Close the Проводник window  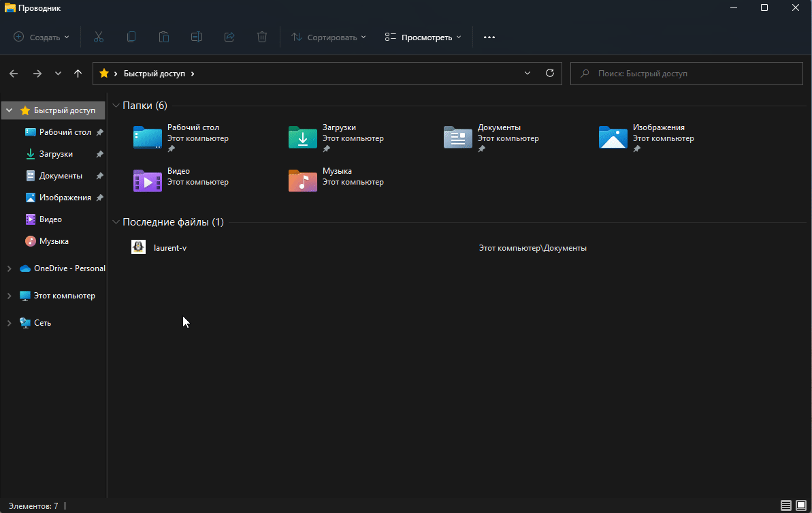pos(796,7)
